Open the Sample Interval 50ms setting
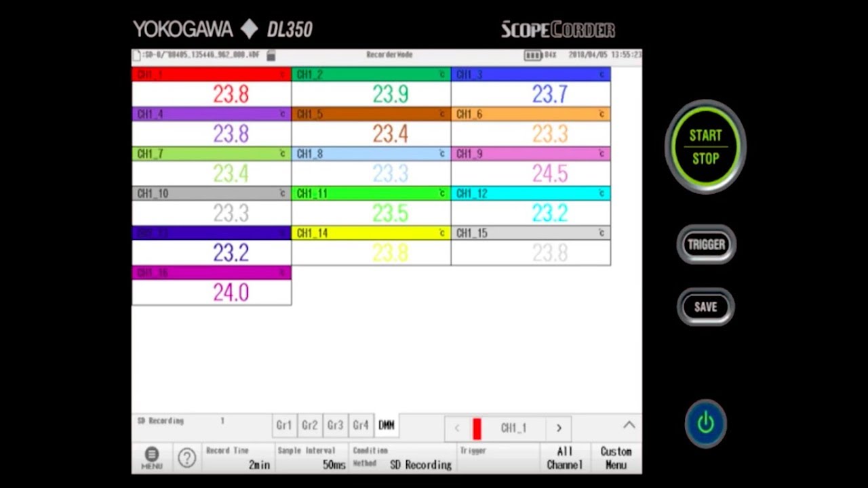This screenshot has height=488, width=868. coord(312,458)
